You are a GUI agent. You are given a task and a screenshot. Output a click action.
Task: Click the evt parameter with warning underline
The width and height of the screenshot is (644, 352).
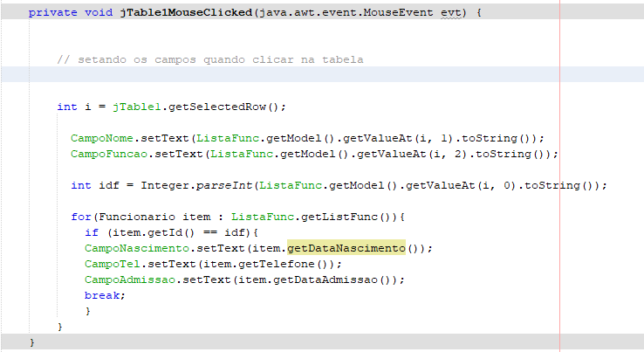(x=450, y=13)
